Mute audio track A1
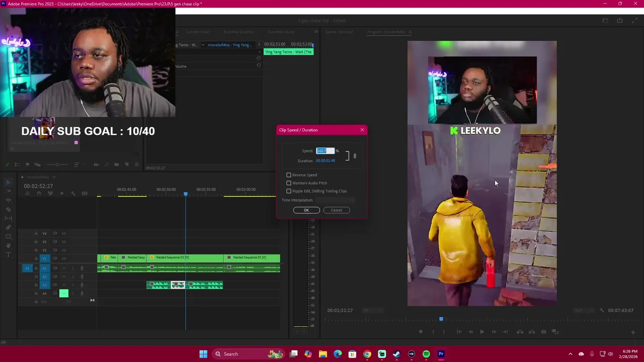The width and height of the screenshot is (644, 362). [63, 268]
